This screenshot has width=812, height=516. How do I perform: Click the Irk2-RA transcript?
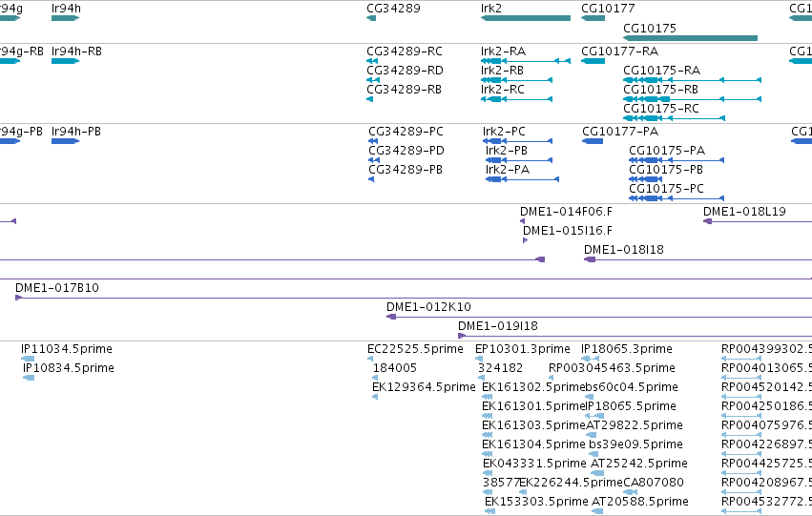pos(526,61)
